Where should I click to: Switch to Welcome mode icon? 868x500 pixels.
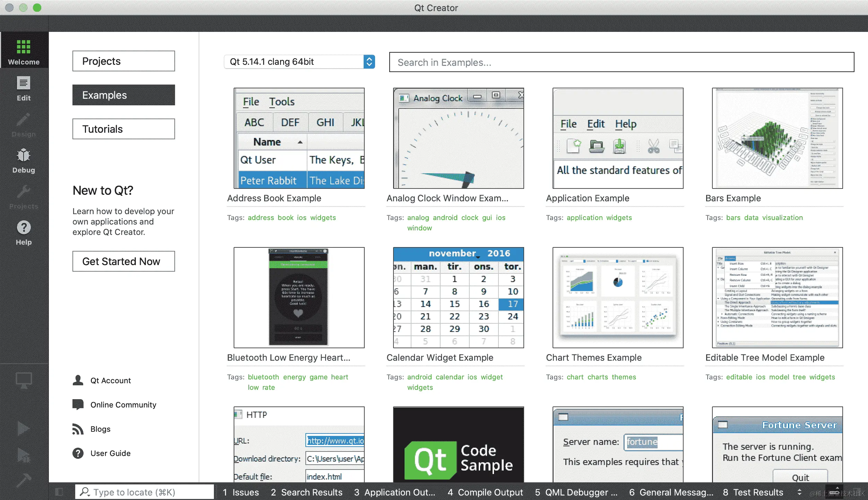pyautogui.click(x=24, y=47)
